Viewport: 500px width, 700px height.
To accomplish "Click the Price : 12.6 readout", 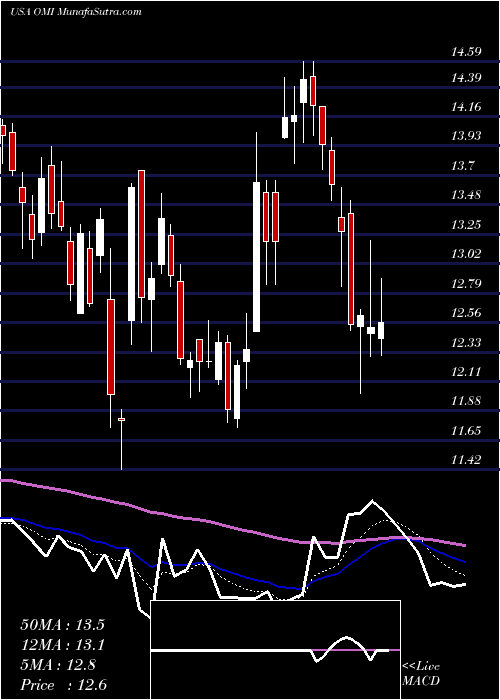I will pyautogui.click(x=63, y=685).
